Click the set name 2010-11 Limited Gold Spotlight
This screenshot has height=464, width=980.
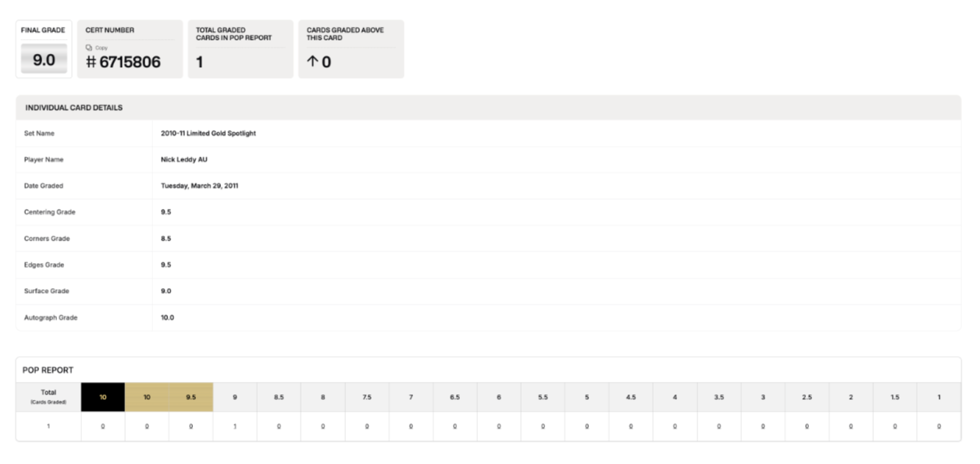[x=203, y=134]
